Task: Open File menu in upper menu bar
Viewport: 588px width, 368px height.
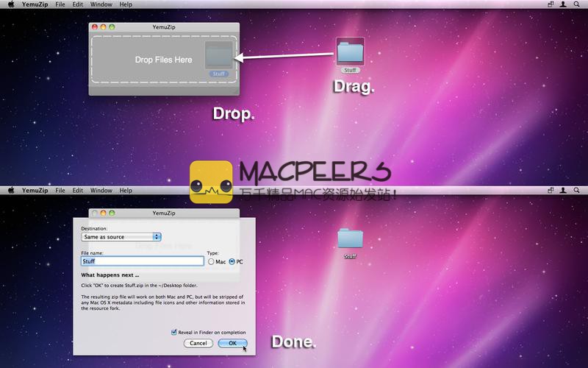Action: click(x=60, y=4)
